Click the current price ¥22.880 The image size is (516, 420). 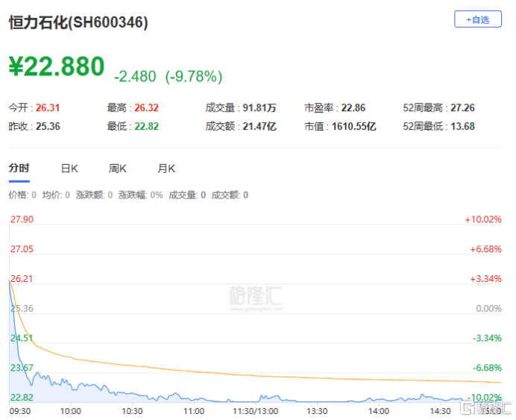click(x=57, y=66)
